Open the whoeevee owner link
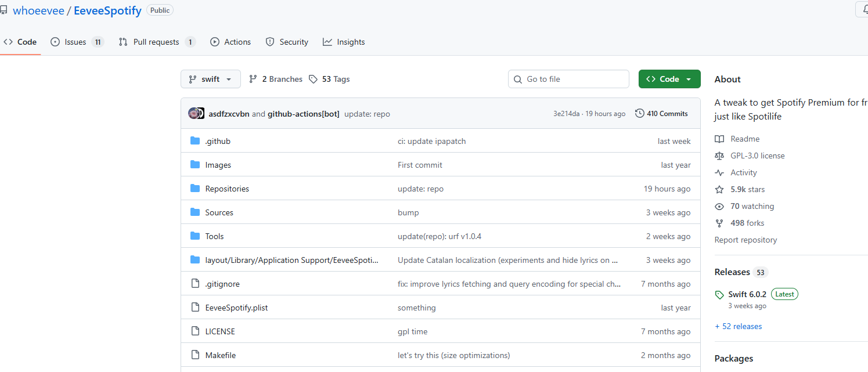Viewport: 868px width, 372px height. click(37, 10)
